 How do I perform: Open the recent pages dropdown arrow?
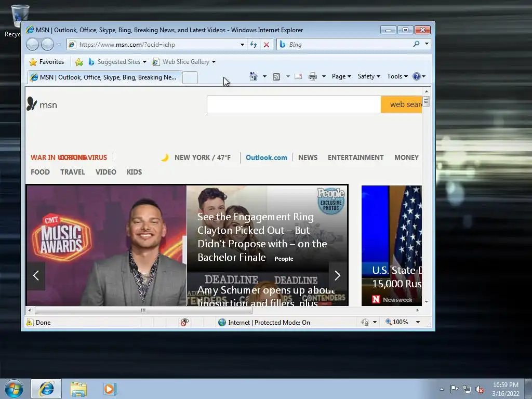coord(59,45)
